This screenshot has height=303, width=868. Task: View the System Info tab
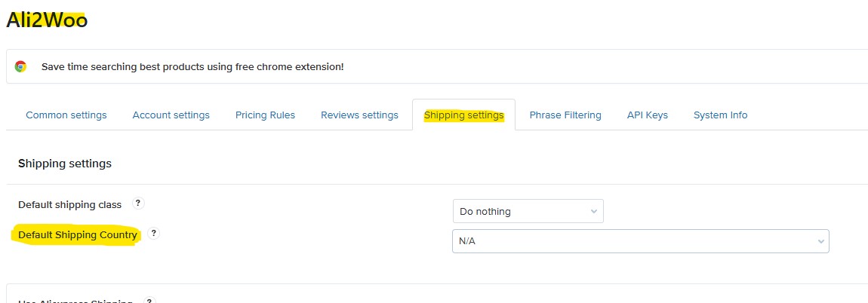pyautogui.click(x=720, y=115)
